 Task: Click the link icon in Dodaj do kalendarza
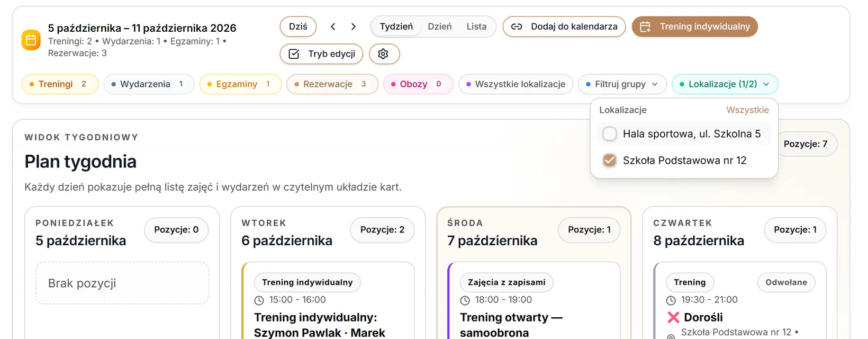(x=517, y=26)
